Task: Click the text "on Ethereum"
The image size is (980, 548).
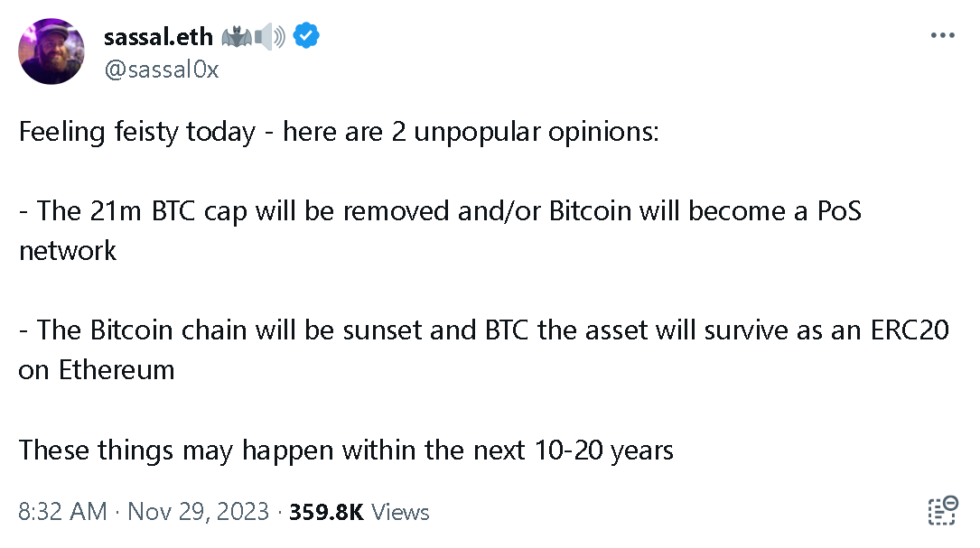Action: (97, 369)
